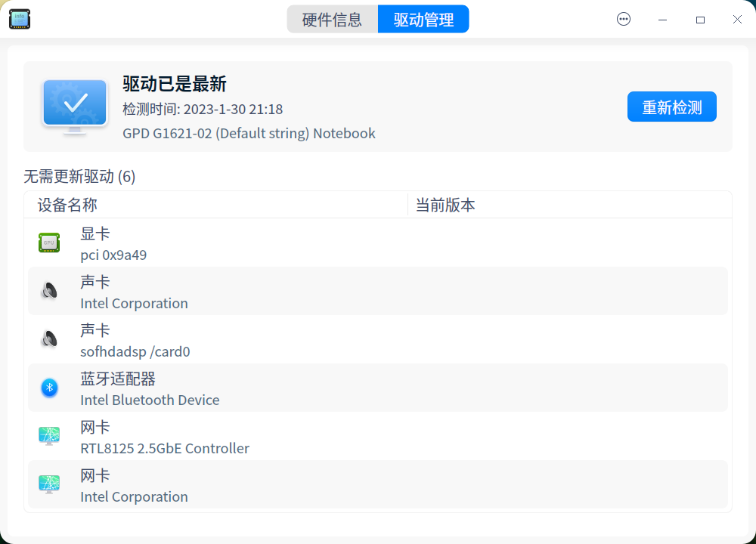Click the Bluetooth adapter icon

click(x=49, y=388)
